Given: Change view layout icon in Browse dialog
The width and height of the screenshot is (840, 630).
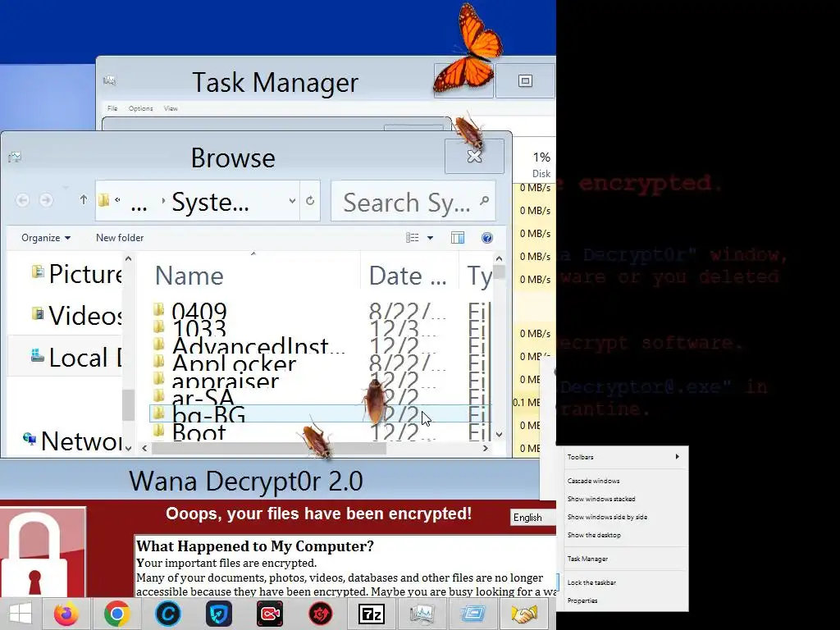Looking at the screenshot, I should [x=412, y=238].
